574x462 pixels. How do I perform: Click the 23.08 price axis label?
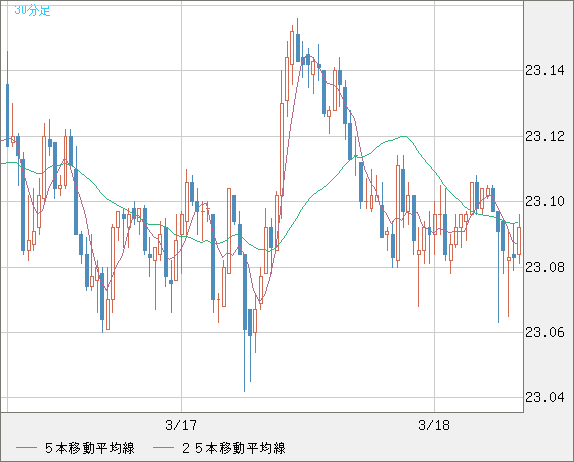click(545, 267)
